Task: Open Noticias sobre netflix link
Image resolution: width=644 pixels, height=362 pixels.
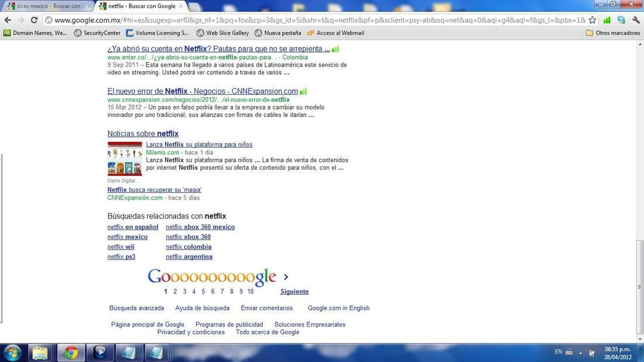Action: click(x=143, y=134)
